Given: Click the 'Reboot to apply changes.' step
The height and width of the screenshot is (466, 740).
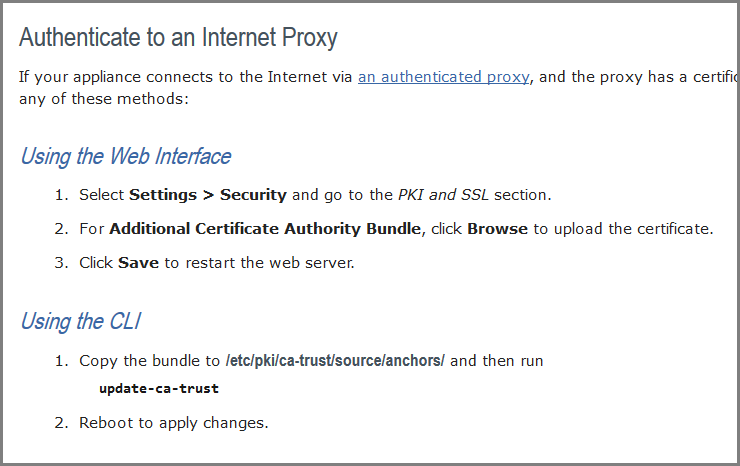Looking at the screenshot, I should [x=174, y=423].
